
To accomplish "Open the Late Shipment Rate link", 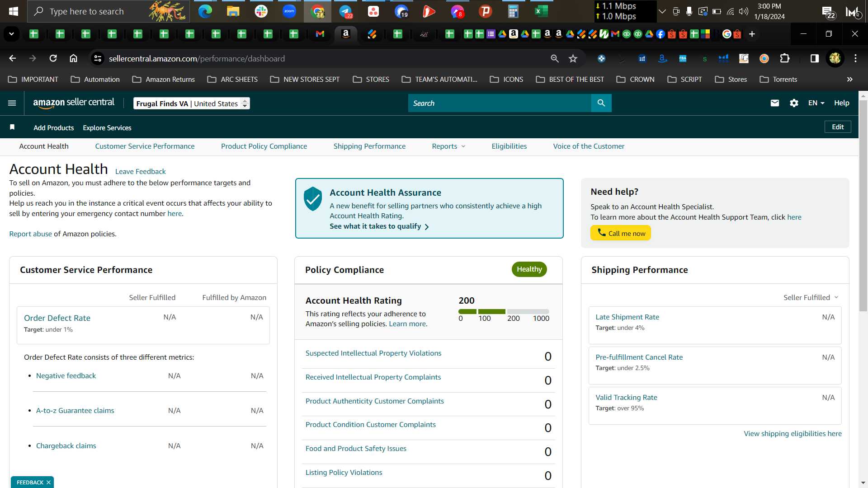I will pyautogui.click(x=627, y=317).
